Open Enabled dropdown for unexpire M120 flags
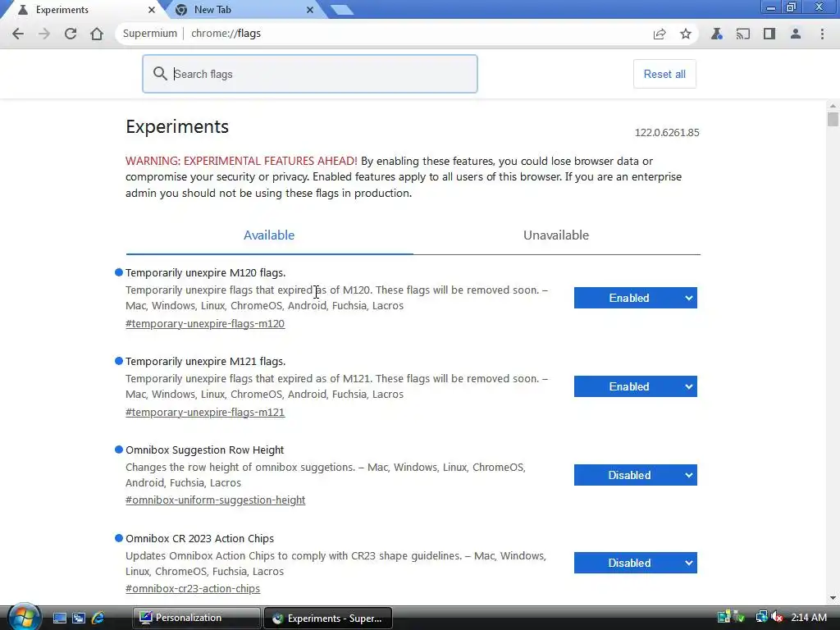 click(636, 298)
